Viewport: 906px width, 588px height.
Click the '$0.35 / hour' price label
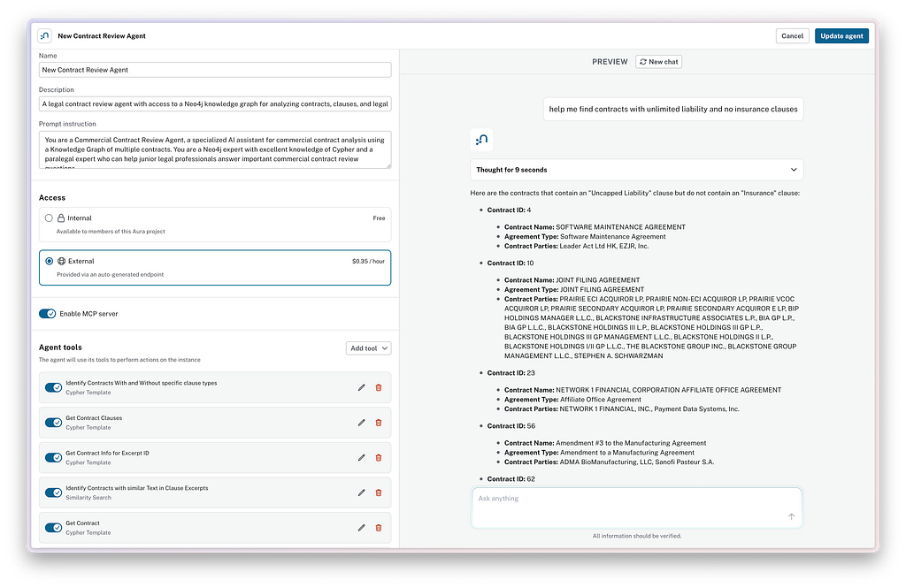(x=368, y=261)
